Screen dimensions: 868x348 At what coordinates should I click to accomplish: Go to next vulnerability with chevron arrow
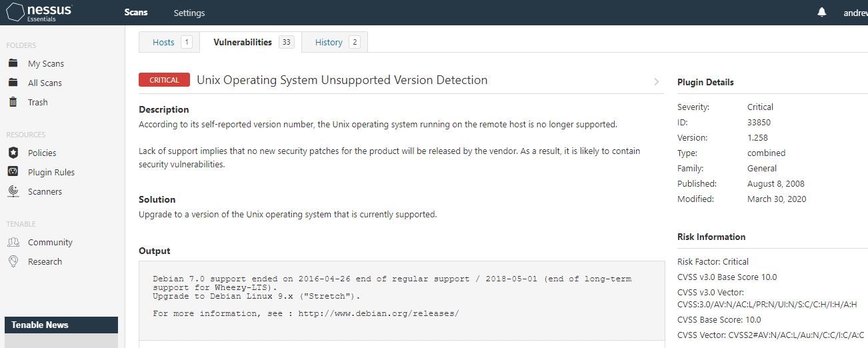(x=656, y=81)
